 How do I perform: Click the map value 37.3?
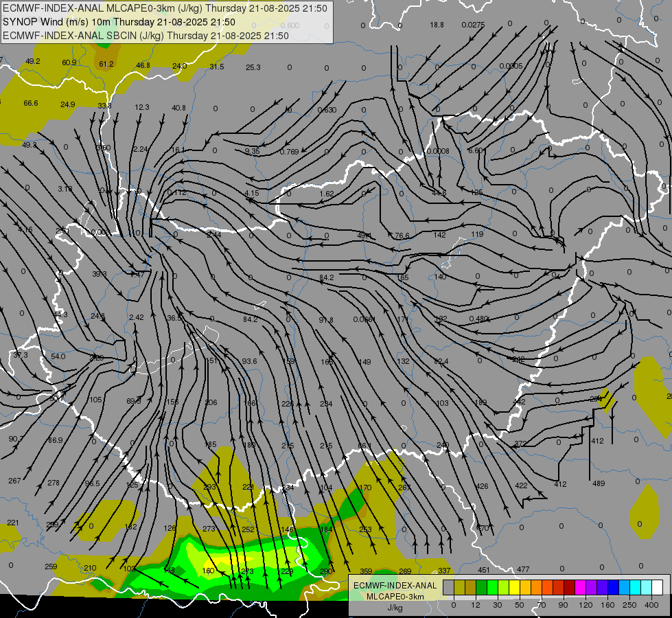pos(20,355)
